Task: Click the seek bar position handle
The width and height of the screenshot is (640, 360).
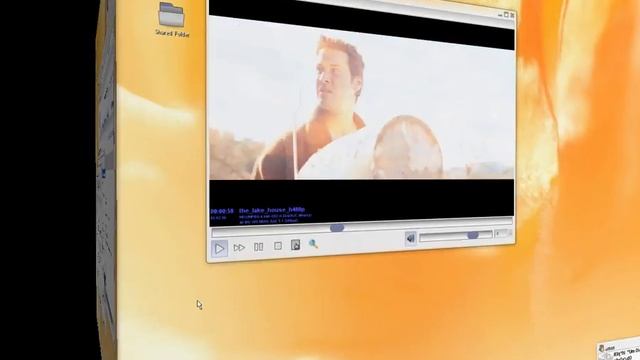Action: [337, 228]
